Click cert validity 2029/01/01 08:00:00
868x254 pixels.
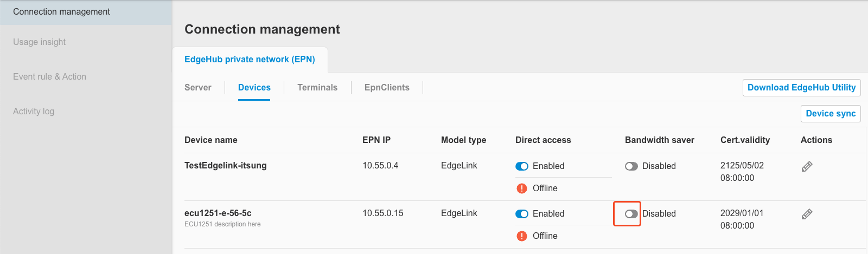click(x=742, y=219)
